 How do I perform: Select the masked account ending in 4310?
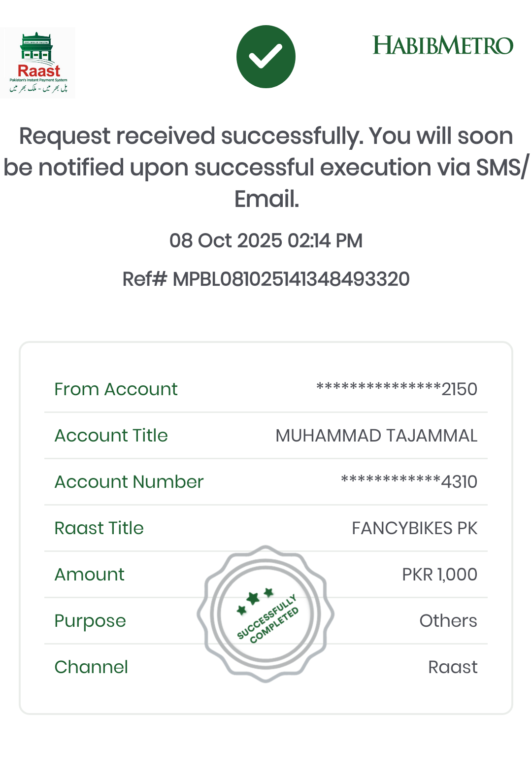409,482
